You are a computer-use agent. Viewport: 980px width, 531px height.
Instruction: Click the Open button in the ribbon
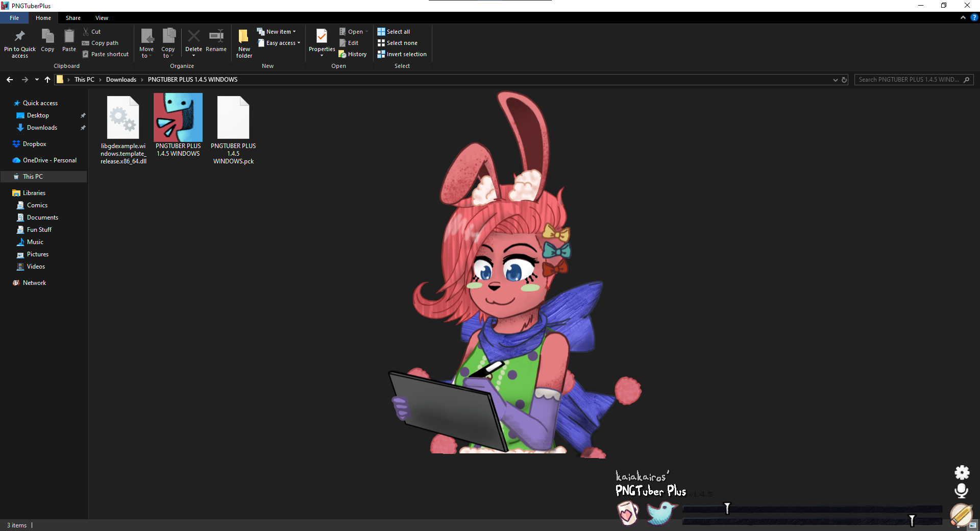(353, 32)
